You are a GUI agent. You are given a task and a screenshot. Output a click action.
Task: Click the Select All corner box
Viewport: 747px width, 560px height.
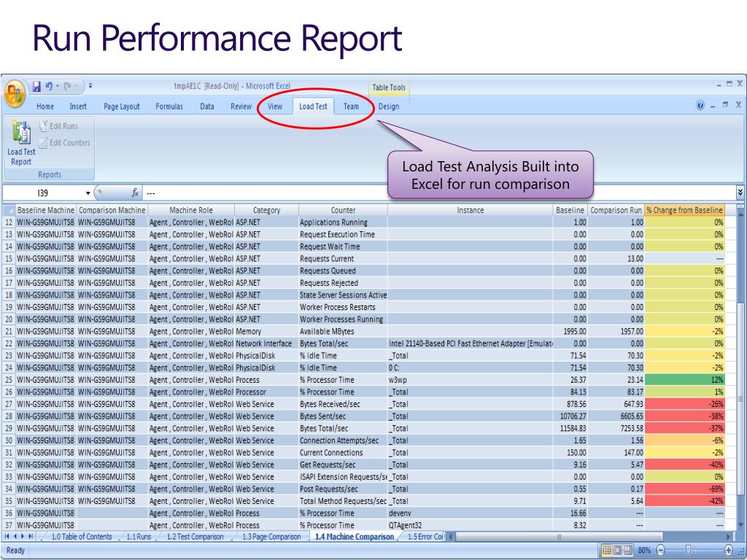(9, 210)
